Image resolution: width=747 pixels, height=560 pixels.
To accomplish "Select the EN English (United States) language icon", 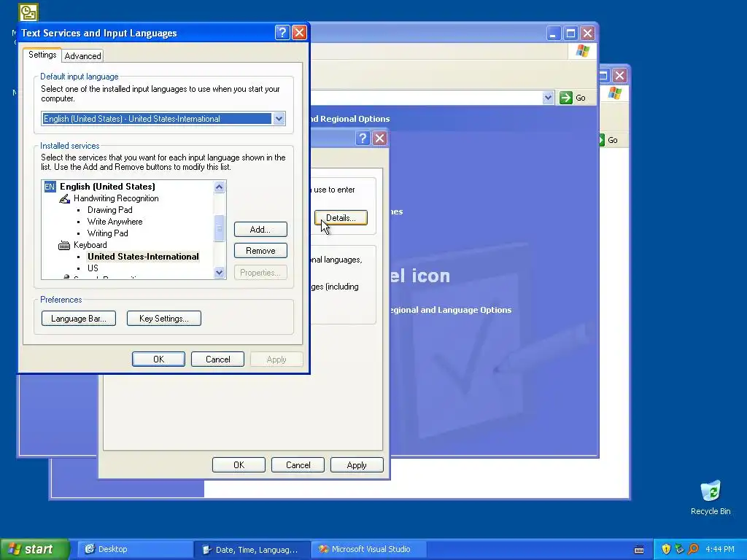I will click(50, 186).
